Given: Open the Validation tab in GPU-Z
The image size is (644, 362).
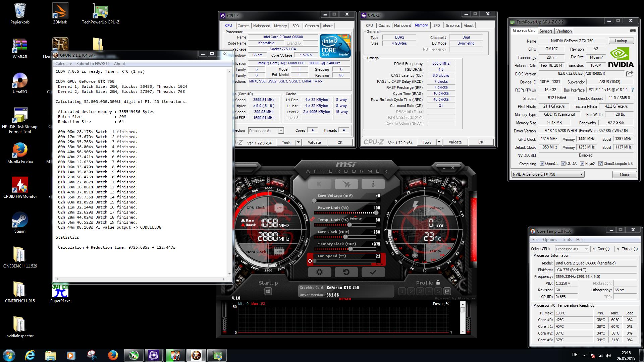Looking at the screenshot, I should click(x=564, y=31).
